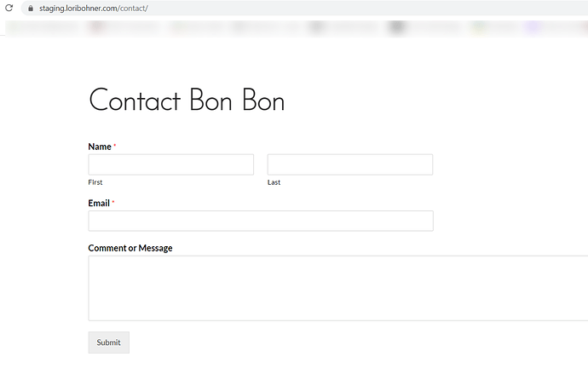This screenshot has width=588, height=380.
Task: Click into the Last name field
Action: tap(349, 164)
